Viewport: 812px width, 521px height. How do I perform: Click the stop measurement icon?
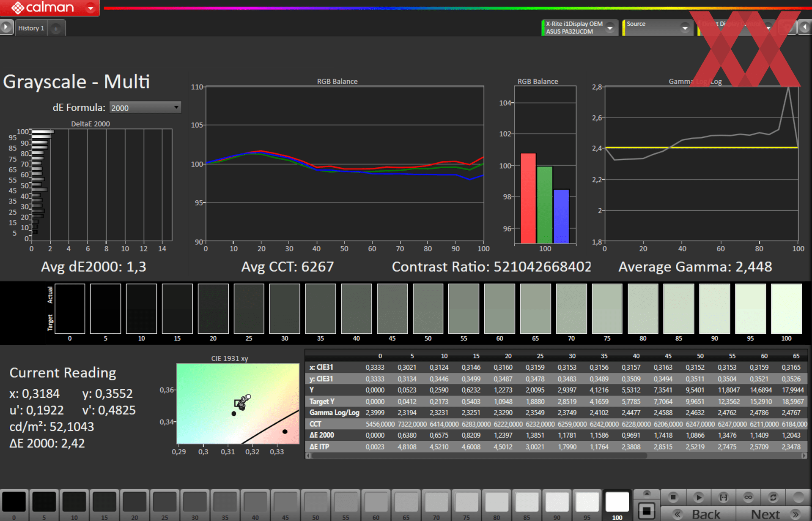click(x=673, y=497)
